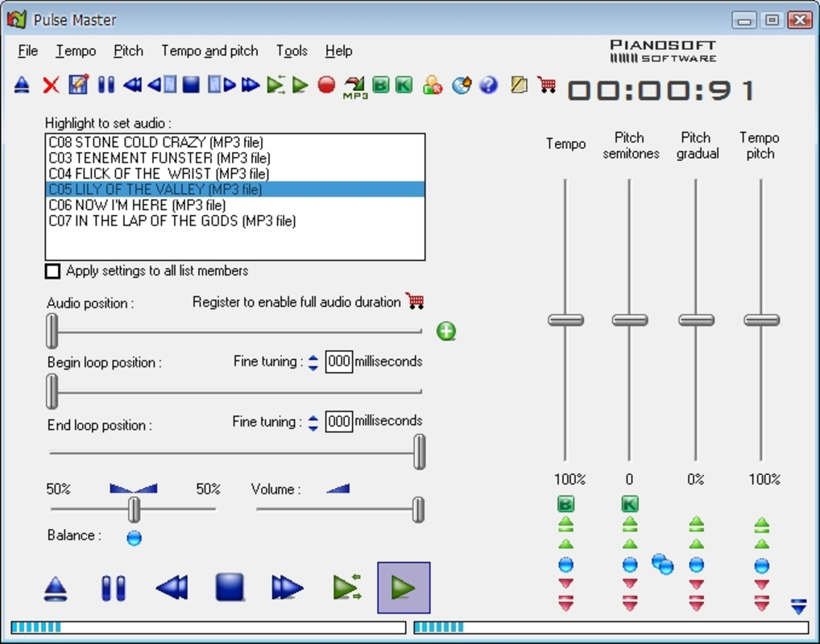The width and height of the screenshot is (820, 644).
Task: Click the small green play icon in toolbar
Action: [x=300, y=85]
